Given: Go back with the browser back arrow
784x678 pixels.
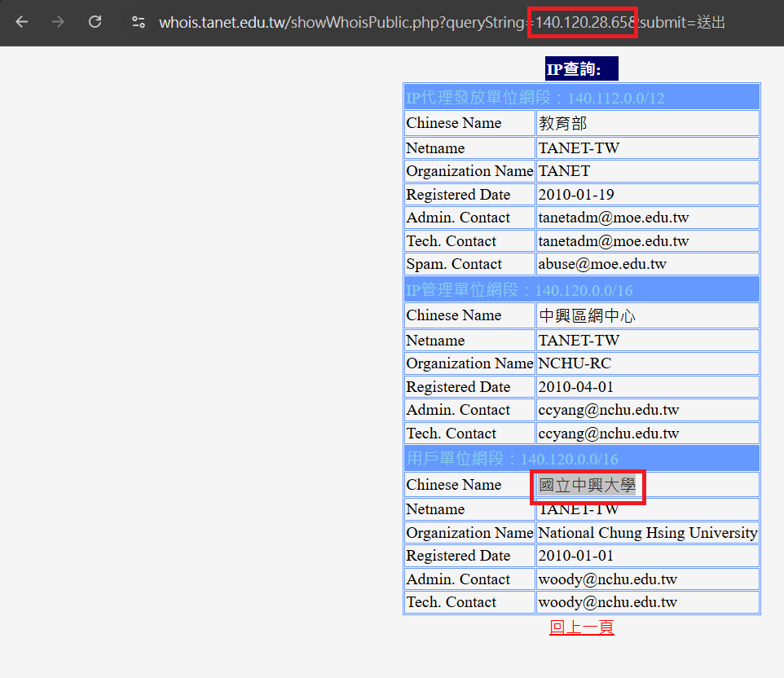Looking at the screenshot, I should pos(21,22).
